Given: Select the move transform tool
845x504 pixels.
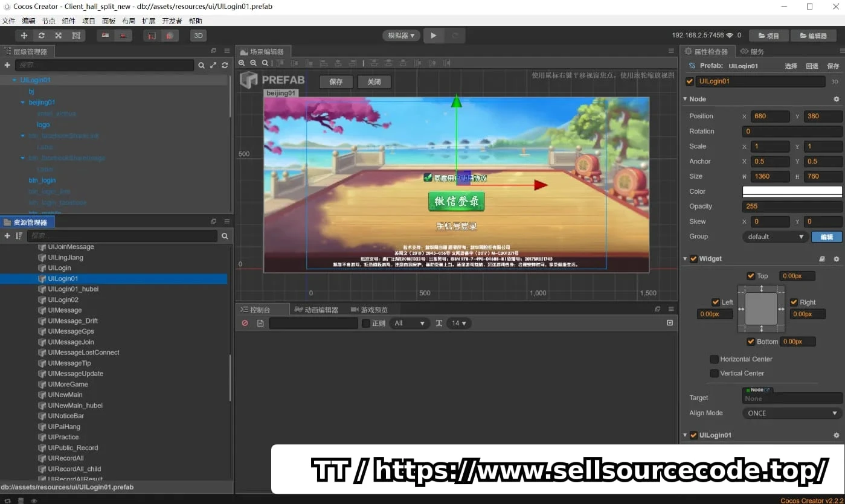Looking at the screenshot, I should (x=24, y=36).
